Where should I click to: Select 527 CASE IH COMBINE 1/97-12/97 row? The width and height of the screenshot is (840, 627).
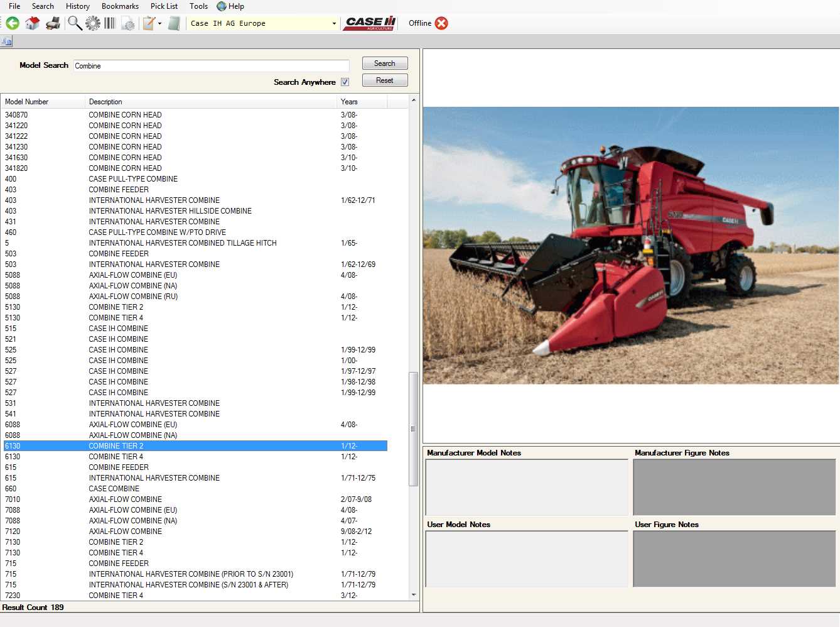(195, 371)
